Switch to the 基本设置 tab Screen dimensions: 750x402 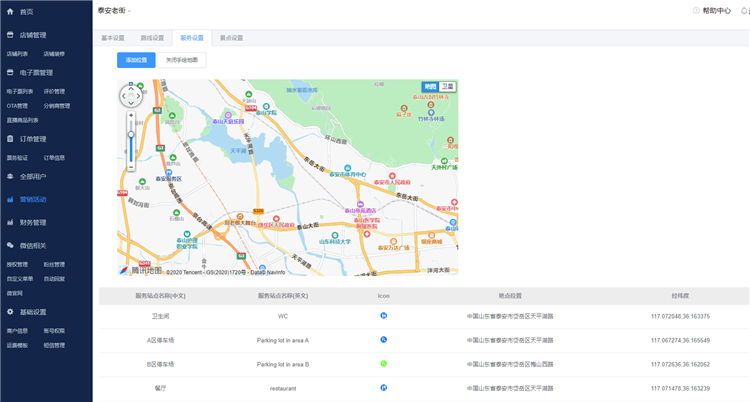[x=113, y=38]
